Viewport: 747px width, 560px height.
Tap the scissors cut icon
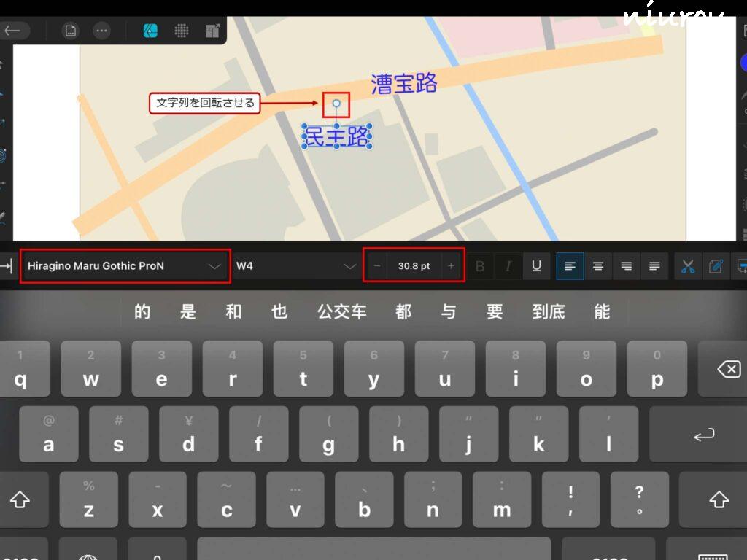(688, 266)
